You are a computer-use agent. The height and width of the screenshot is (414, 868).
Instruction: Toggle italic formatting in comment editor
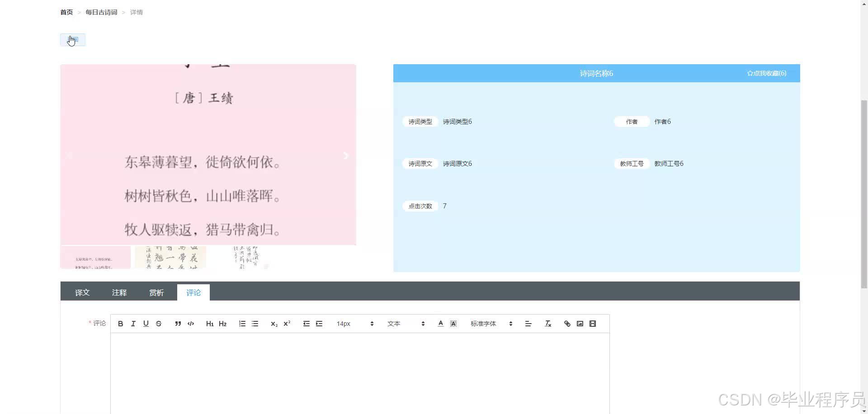pos(133,324)
